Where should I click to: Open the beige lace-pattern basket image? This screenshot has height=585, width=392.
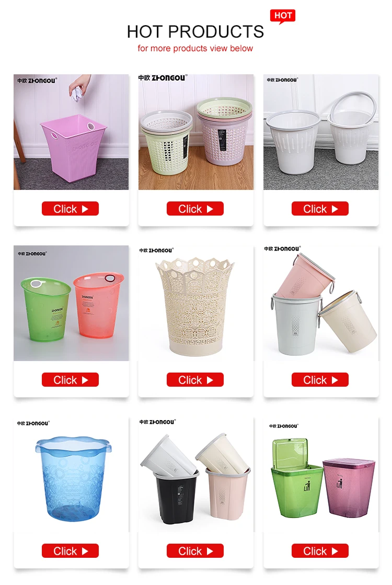point(196,303)
